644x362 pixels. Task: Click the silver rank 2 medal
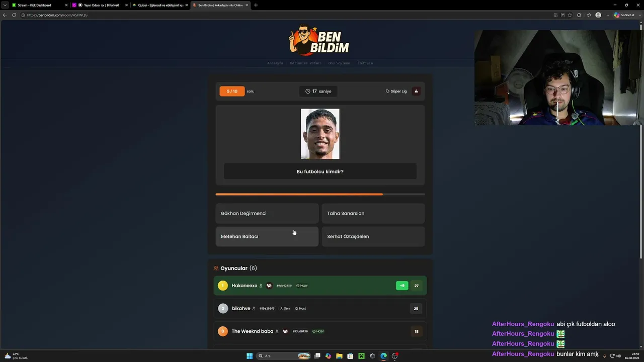(x=223, y=308)
